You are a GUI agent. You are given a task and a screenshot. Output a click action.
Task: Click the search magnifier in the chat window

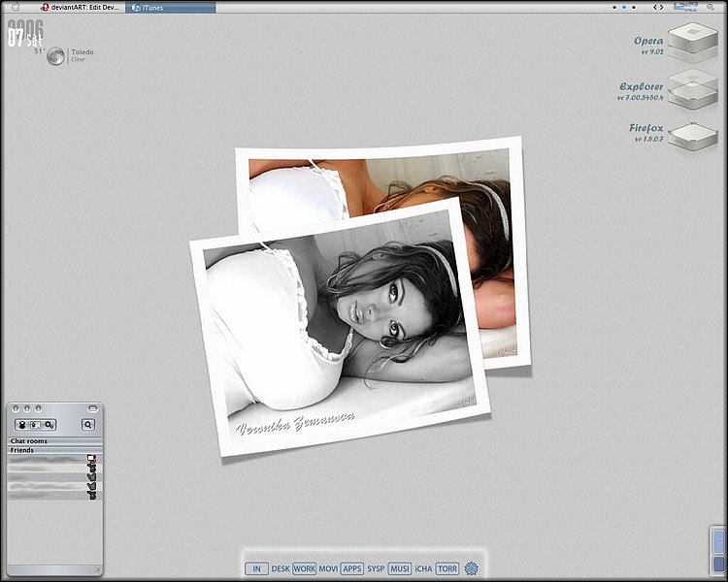pyautogui.click(x=87, y=425)
